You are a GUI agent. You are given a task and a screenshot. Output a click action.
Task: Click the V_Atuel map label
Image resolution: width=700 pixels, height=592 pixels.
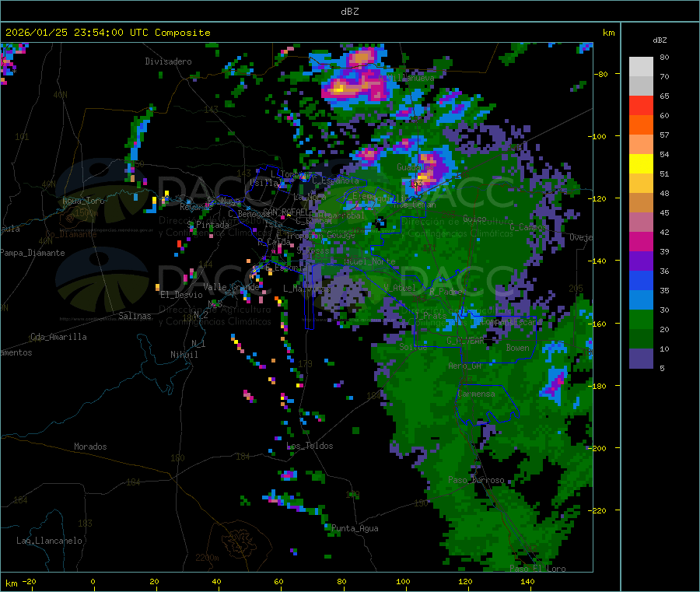[x=400, y=288]
